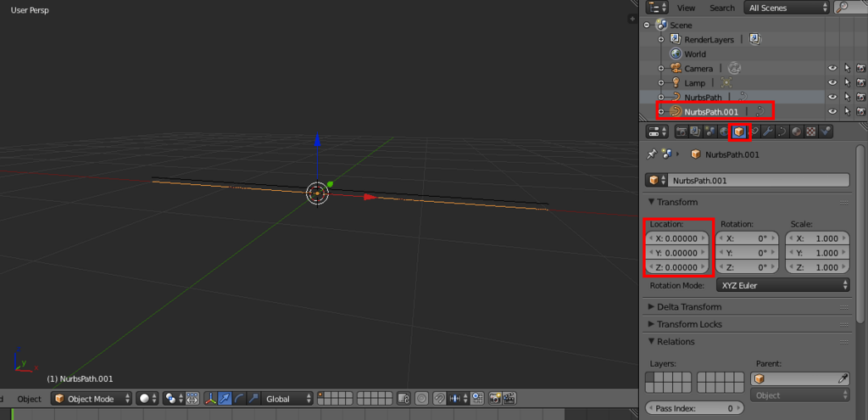Select the scale manipulator icon

coord(253,399)
